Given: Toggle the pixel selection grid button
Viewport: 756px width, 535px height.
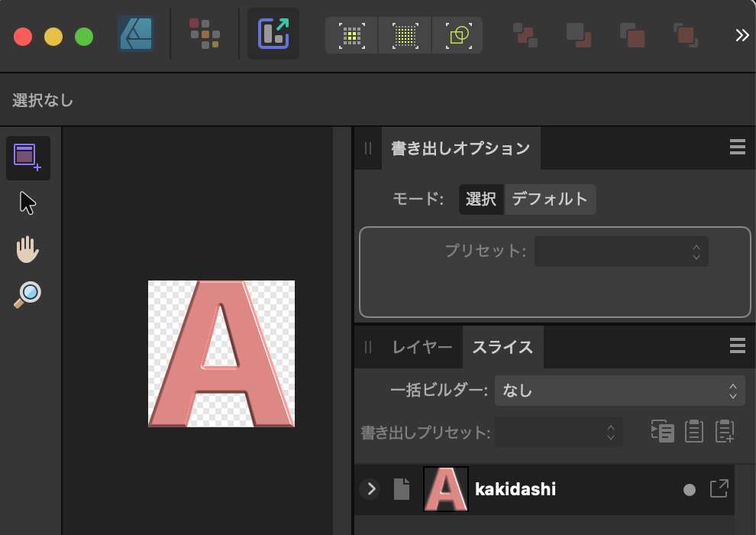Looking at the screenshot, I should tap(351, 34).
